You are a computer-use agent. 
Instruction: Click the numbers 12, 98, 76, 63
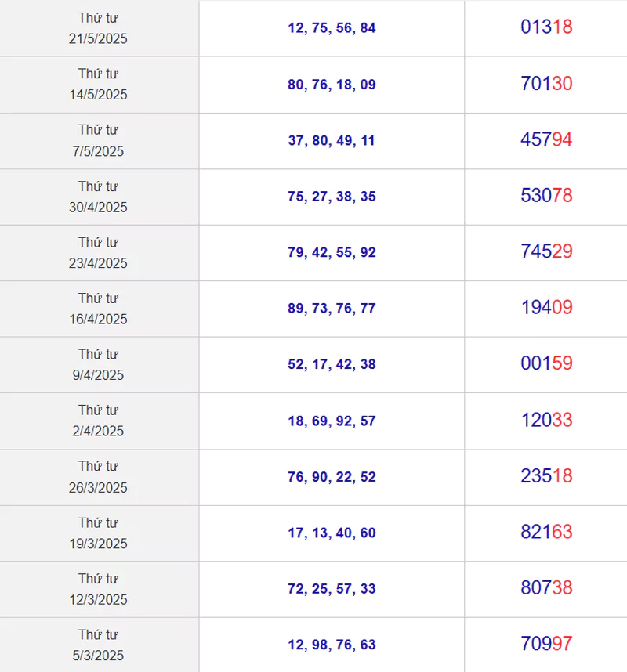tap(332, 645)
